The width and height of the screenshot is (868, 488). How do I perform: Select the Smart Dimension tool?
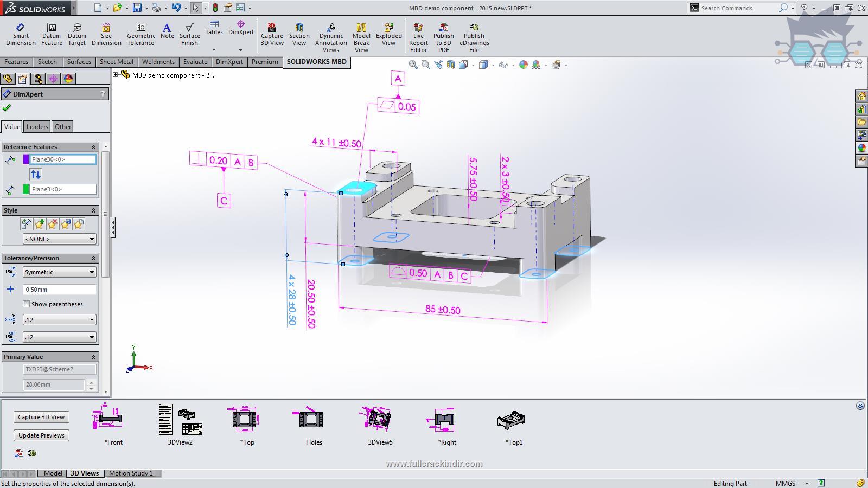pyautogui.click(x=21, y=35)
